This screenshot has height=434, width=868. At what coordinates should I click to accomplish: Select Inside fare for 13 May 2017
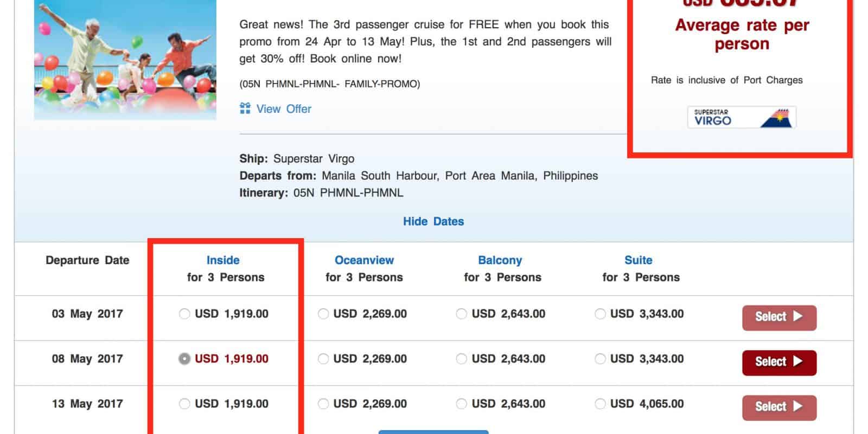point(184,404)
